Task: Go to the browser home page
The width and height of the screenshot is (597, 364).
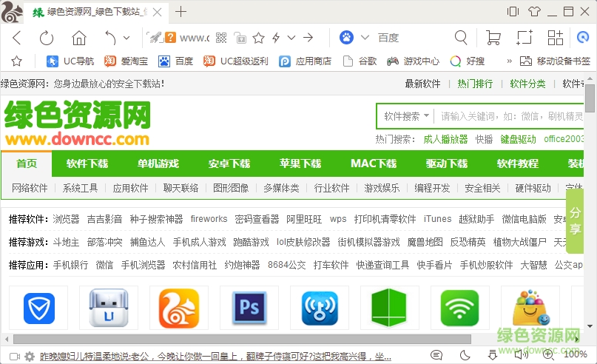Action: tap(79, 38)
